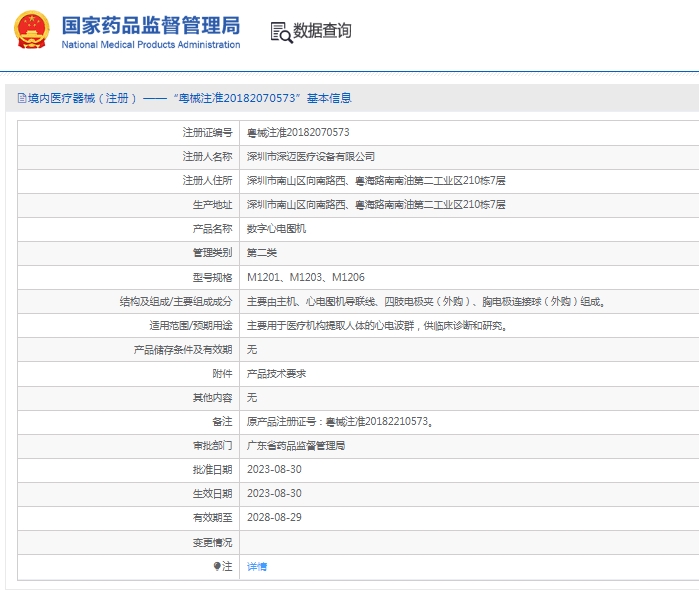Select registrant name 深圳市深迈医疗设备有限公司

(311, 156)
